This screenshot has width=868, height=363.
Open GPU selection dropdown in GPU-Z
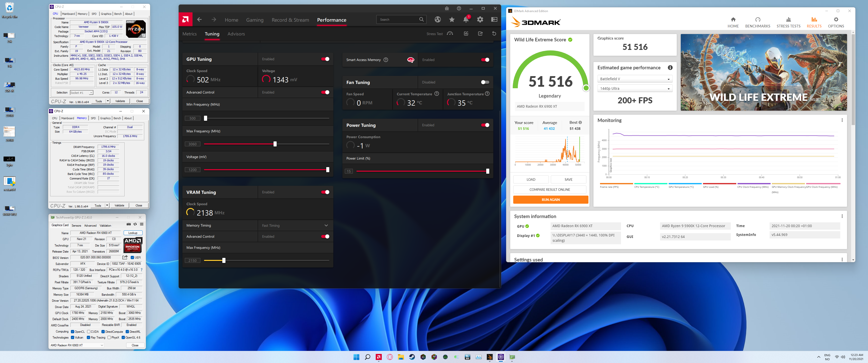click(77, 345)
